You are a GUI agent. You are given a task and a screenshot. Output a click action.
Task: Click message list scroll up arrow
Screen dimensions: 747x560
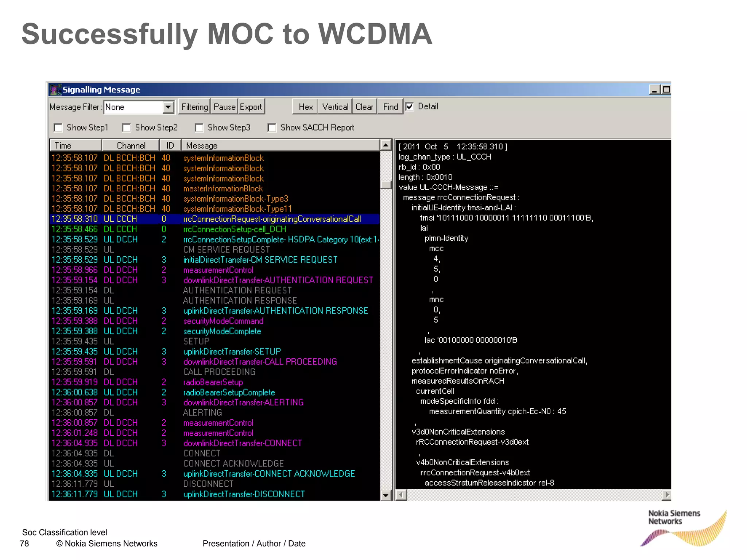tap(386, 145)
